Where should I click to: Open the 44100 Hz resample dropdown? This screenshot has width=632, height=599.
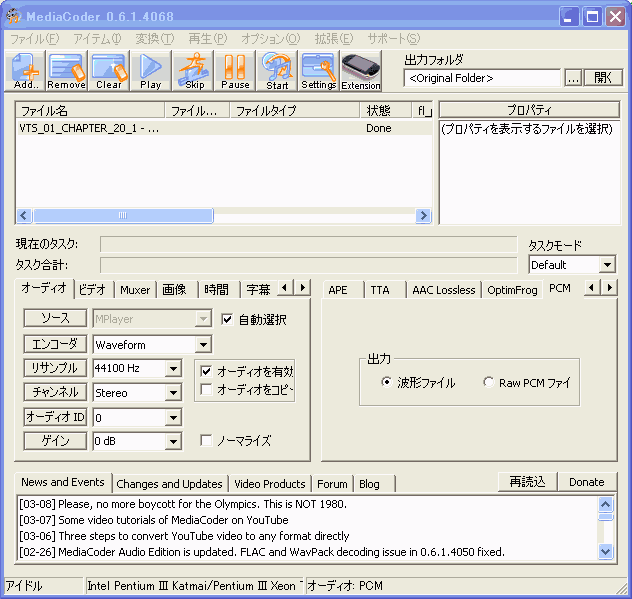pyautogui.click(x=173, y=368)
